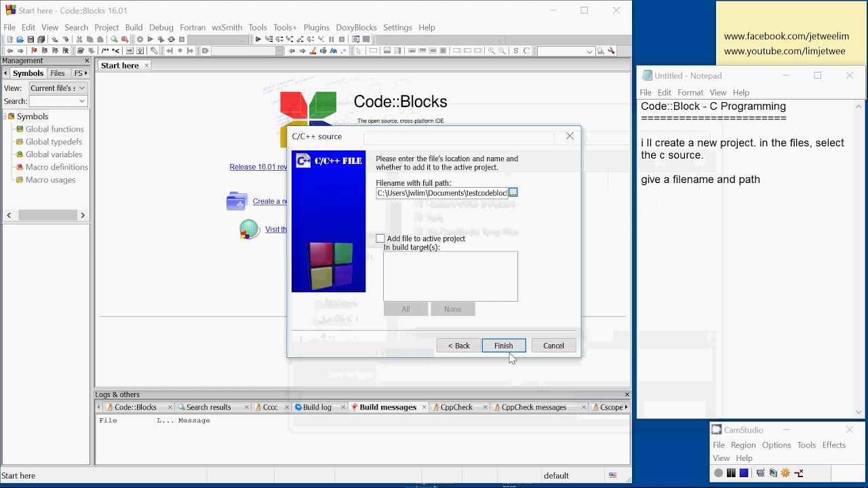Open the wxSmith menu
This screenshot has height=488, width=868.
[x=227, y=27]
